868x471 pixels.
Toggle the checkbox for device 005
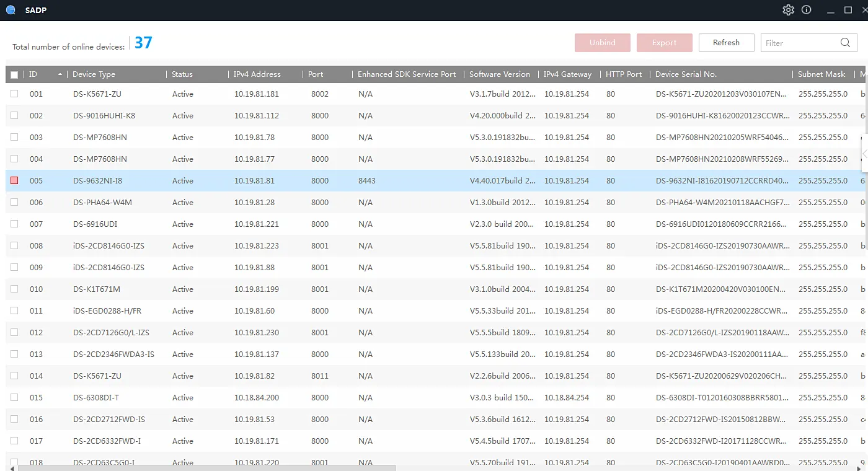(14, 180)
